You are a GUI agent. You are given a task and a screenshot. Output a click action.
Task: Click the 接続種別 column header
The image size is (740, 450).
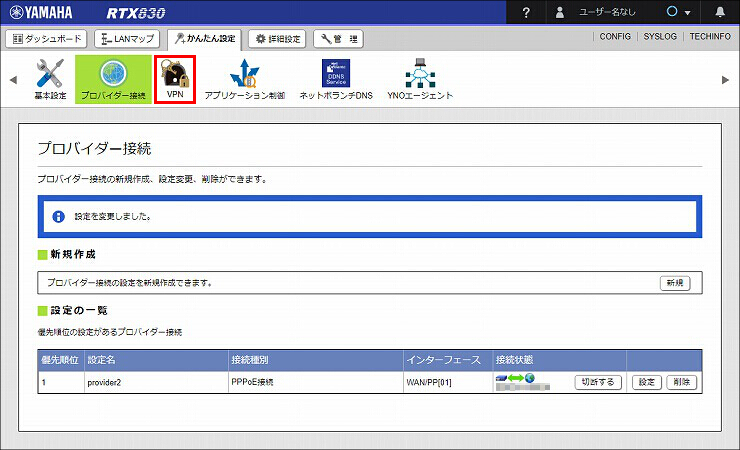tap(316, 360)
